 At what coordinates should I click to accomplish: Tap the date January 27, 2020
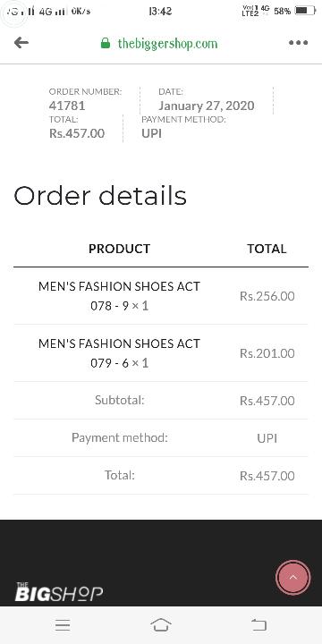[207, 106]
